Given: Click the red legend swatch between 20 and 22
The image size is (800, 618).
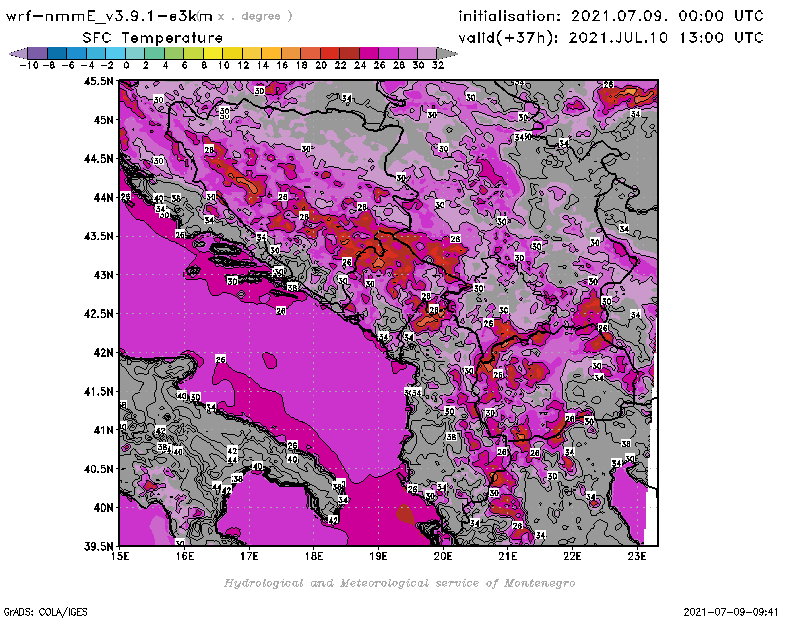Looking at the screenshot, I should [330, 53].
